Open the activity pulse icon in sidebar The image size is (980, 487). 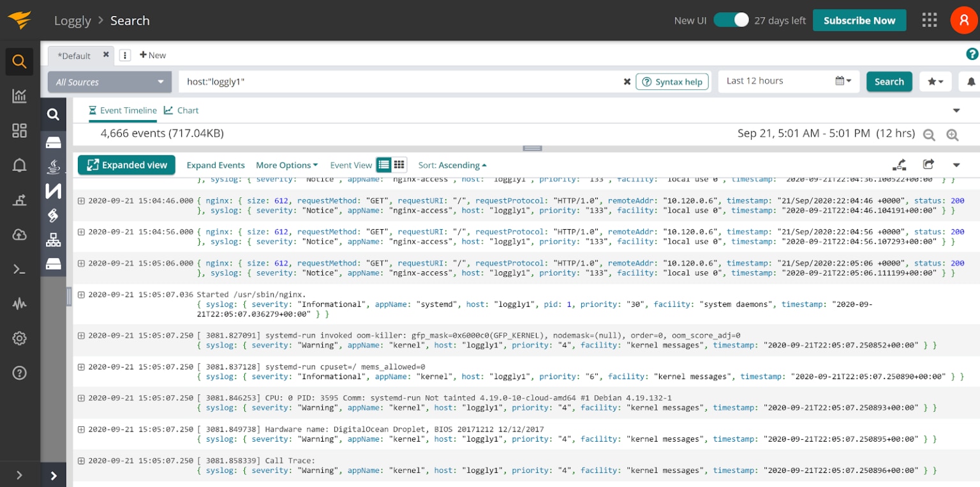point(19,304)
